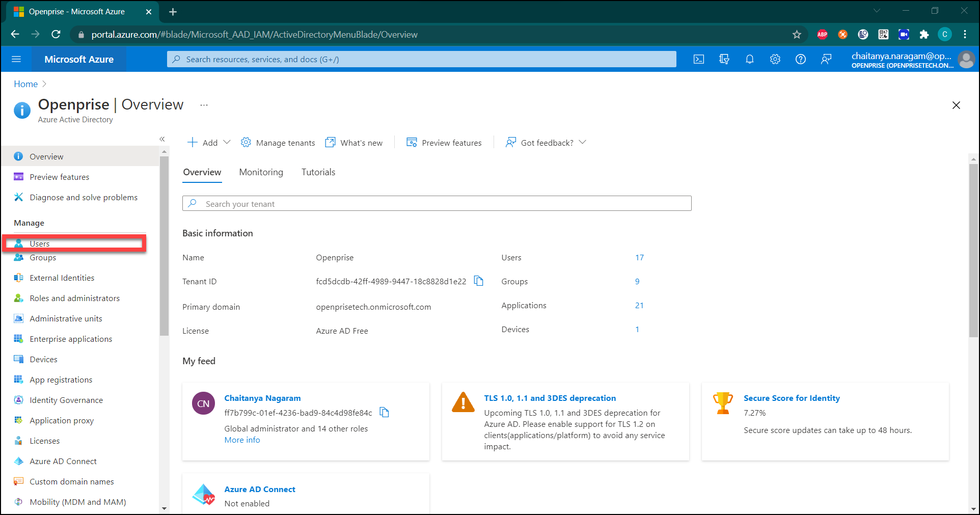Screen dimensions: 980x515
Task: Copy Chaitanya Nagaram's object ID
Action: point(385,412)
